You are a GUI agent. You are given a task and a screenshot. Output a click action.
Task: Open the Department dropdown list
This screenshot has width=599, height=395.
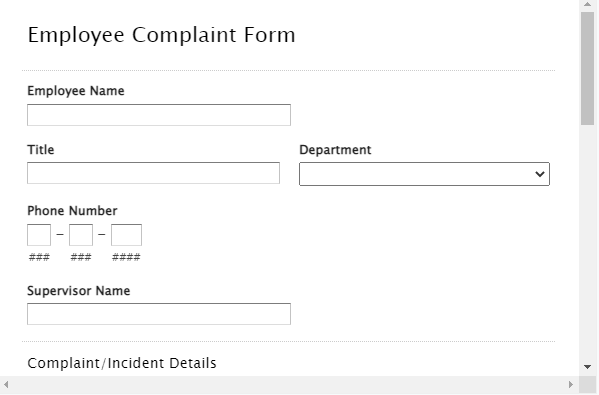click(424, 174)
